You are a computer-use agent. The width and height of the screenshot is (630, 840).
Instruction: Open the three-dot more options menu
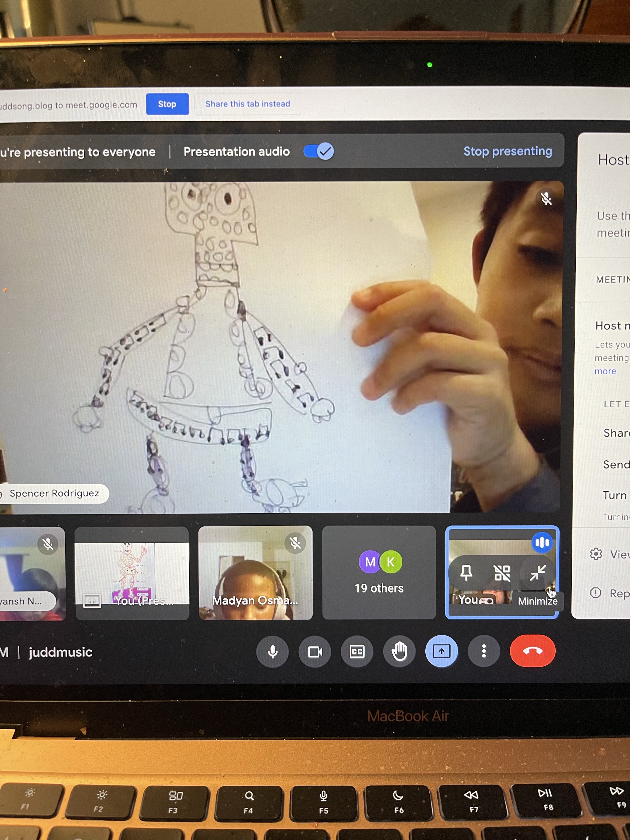click(483, 652)
